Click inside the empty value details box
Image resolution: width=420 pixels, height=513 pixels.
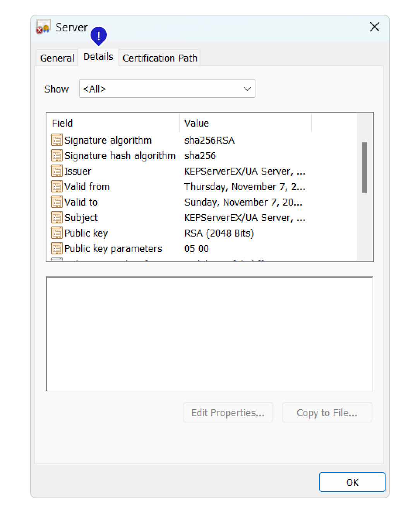pyautogui.click(x=209, y=334)
